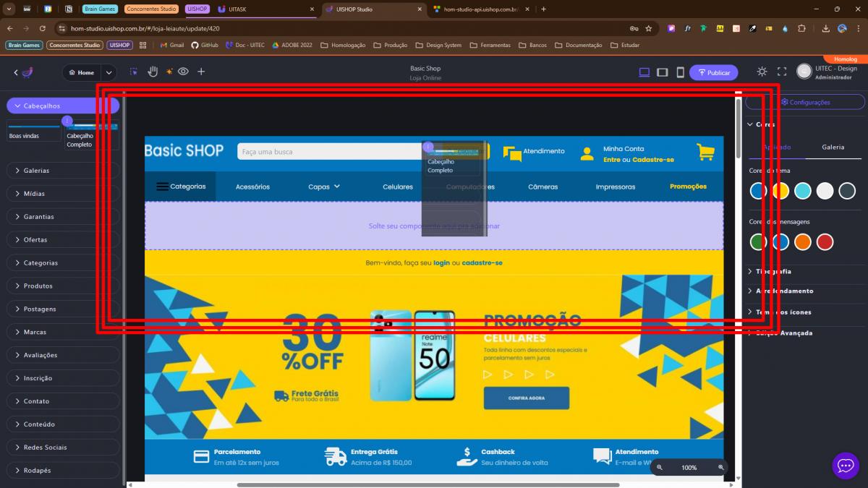Open the purple chat bubble
This screenshot has height=488, width=868.
coord(845,466)
